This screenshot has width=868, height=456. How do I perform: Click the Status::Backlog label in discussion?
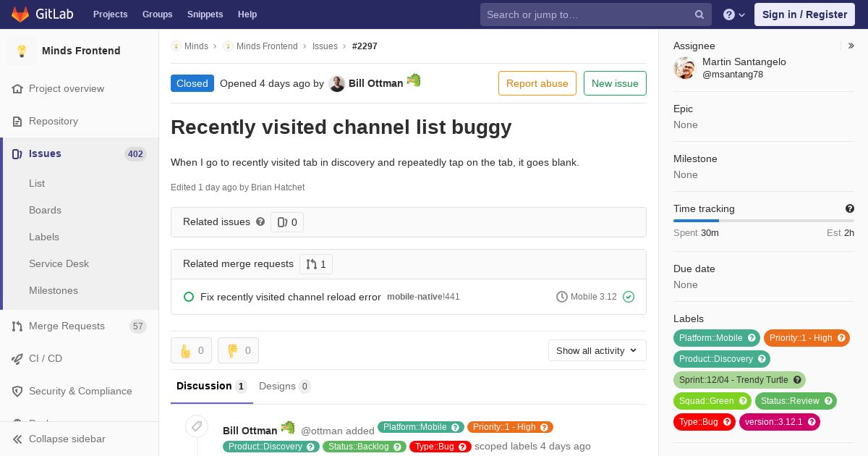click(x=365, y=447)
